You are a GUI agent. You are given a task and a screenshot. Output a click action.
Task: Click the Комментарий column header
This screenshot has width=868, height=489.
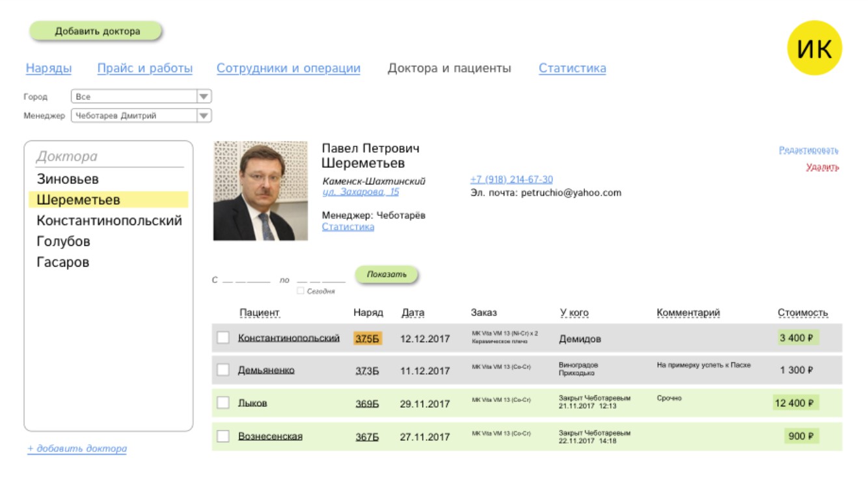688,313
